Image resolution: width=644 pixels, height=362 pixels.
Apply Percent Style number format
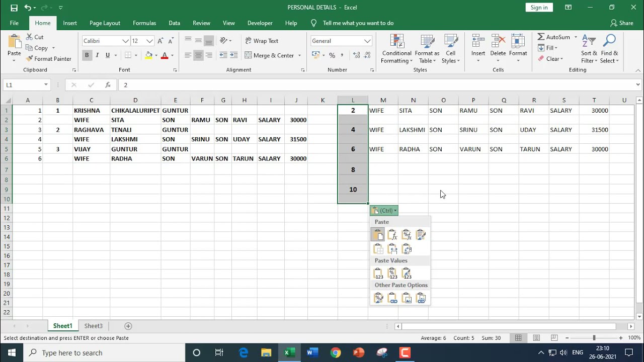click(331, 55)
